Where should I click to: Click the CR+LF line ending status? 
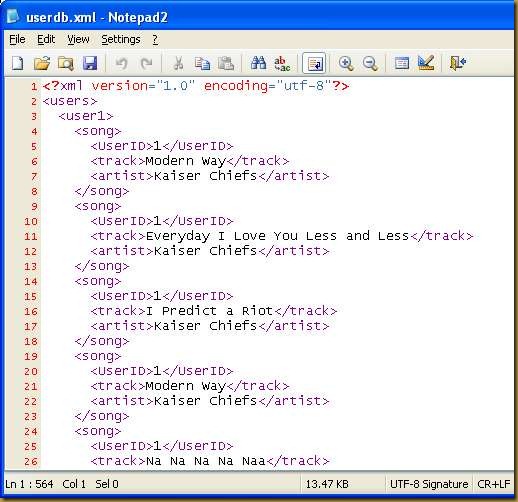[494, 484]
